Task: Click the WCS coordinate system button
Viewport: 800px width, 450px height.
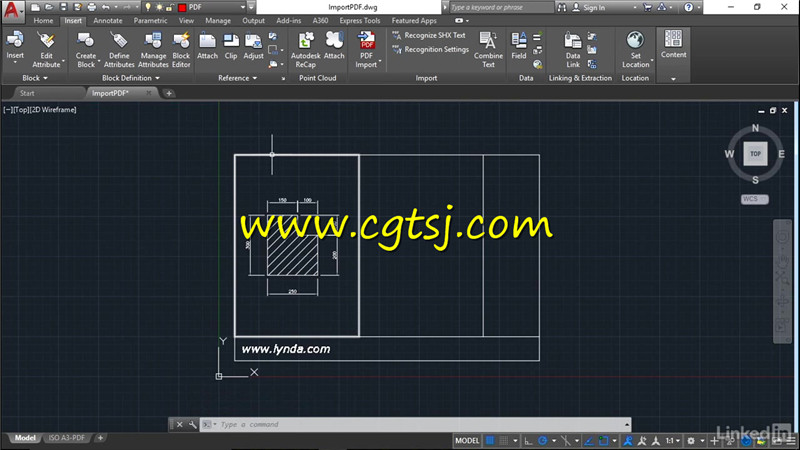Action: click(755, 199)
